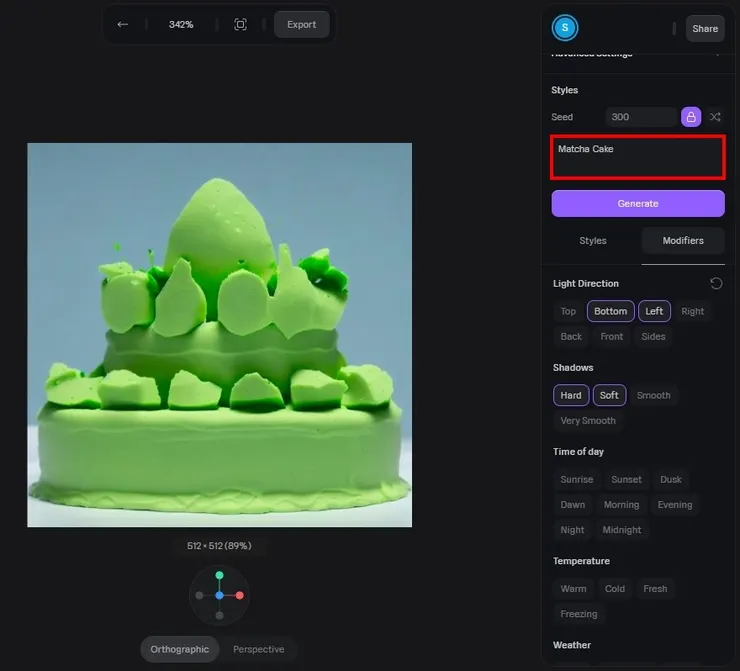740x671 pixels.
Task: Select Night time of day
Action: pyautogui.click(x=572, y=530)
